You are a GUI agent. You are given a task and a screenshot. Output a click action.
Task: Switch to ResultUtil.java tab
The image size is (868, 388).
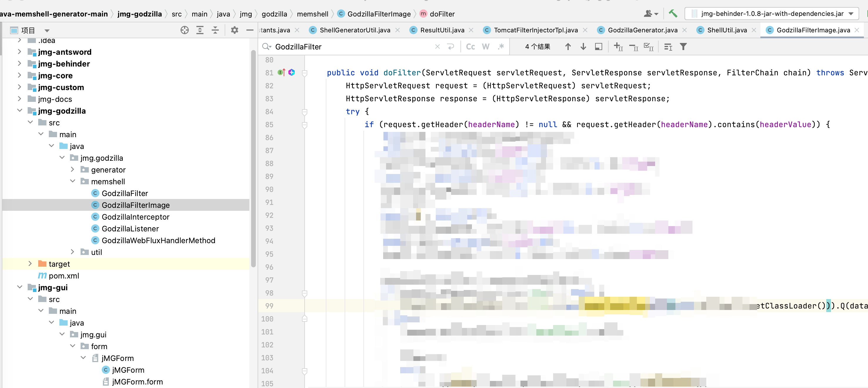(x=442, y=30)
